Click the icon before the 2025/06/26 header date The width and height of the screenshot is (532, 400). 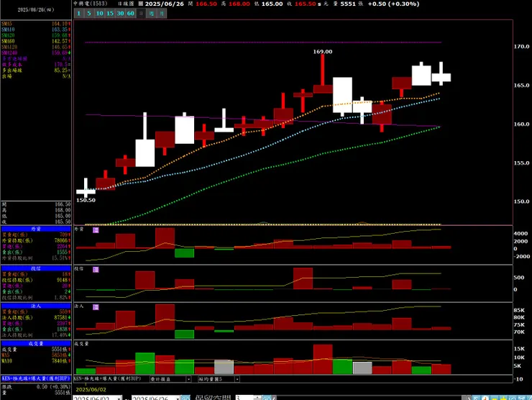tap(141, 4)
